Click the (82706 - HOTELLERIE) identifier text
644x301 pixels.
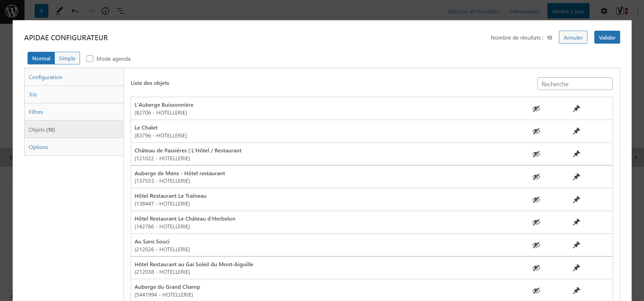pos(161,112)
